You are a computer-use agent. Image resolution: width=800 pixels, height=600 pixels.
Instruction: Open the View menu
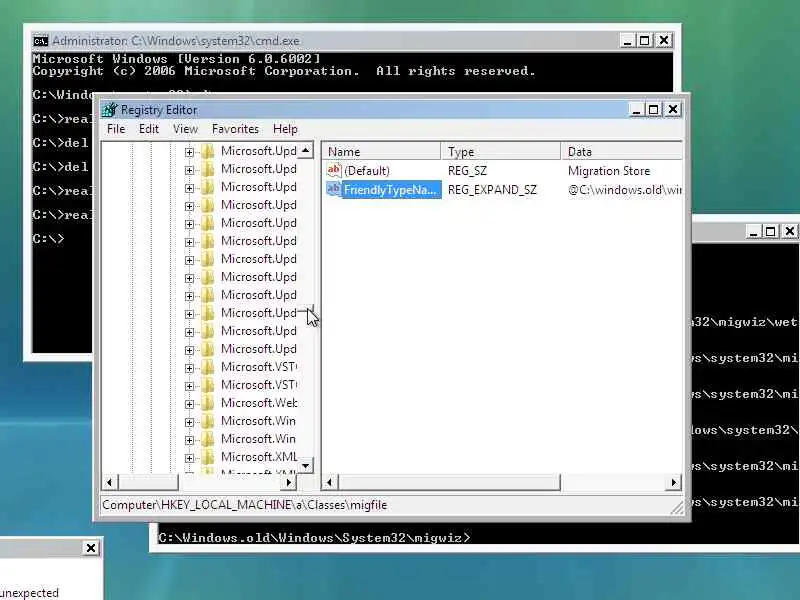(185, 129)
